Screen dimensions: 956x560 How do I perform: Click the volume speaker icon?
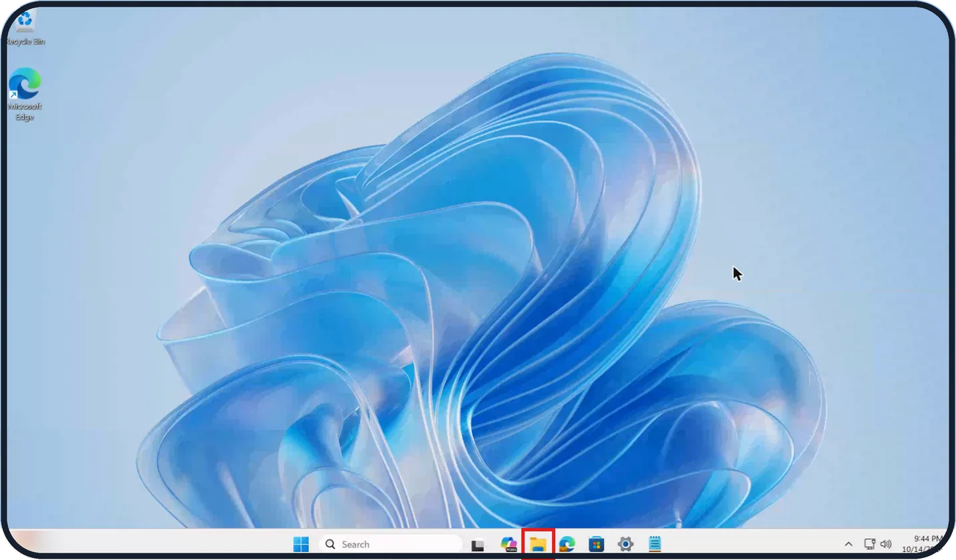(x=886, y=545)
